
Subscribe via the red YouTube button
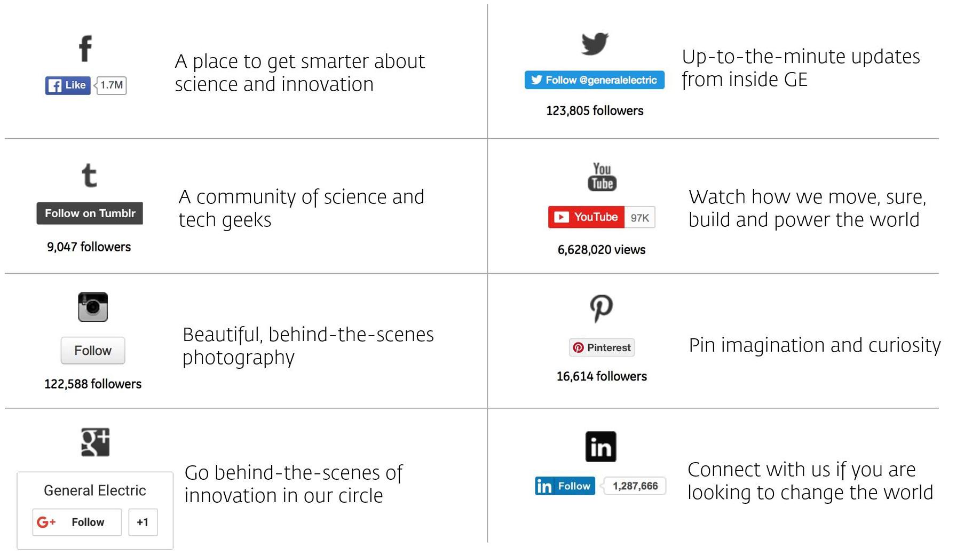pos(586,217)
